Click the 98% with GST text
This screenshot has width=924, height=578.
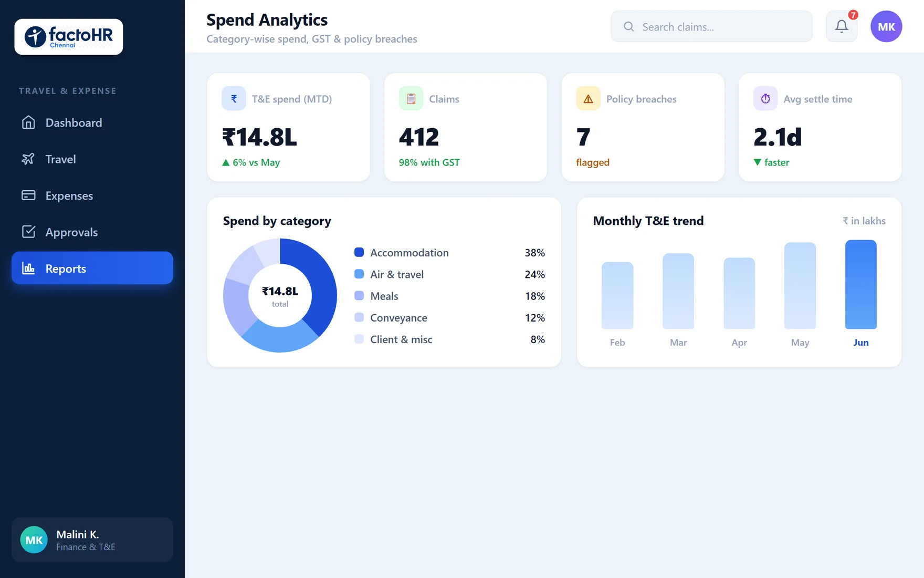pos(429,162)
